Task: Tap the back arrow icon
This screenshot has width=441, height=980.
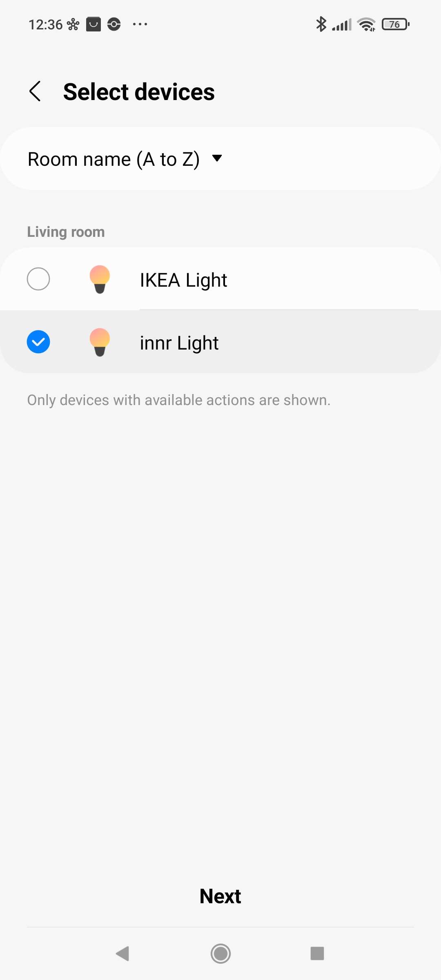Action: 36,91
